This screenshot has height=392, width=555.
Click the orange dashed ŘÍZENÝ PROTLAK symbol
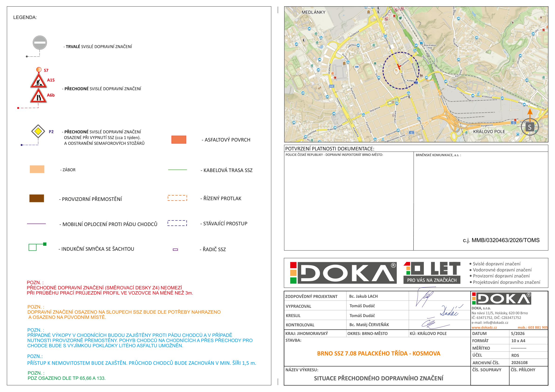point(177,198)
